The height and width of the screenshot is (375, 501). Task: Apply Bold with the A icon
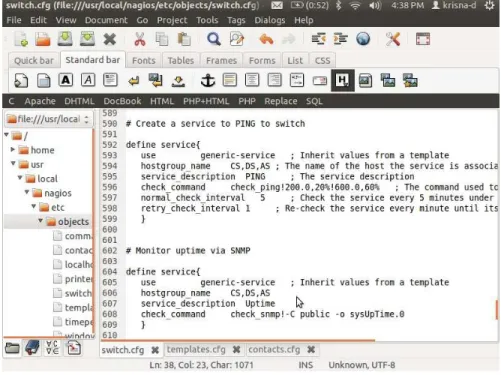[x=66, y=80]
